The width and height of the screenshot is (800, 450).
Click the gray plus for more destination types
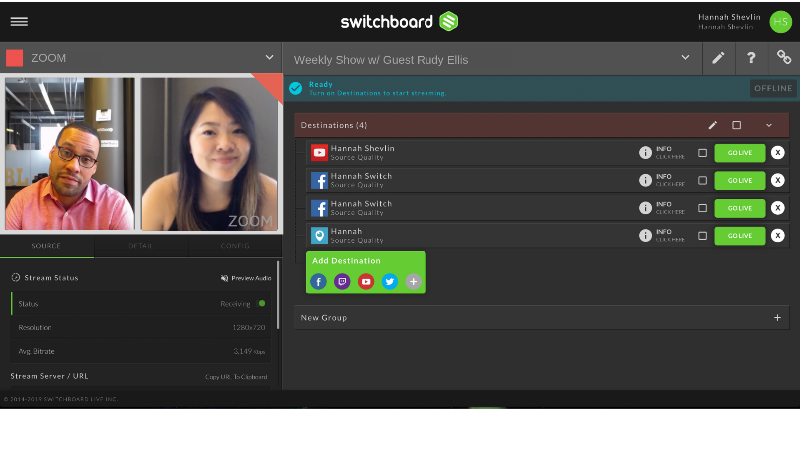pyautogui.click(x=414, y=281)
